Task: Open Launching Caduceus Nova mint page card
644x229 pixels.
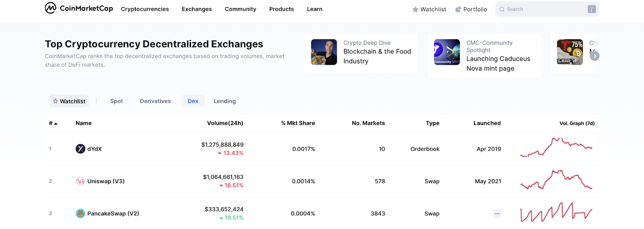Action: click(x=484, y=56)
